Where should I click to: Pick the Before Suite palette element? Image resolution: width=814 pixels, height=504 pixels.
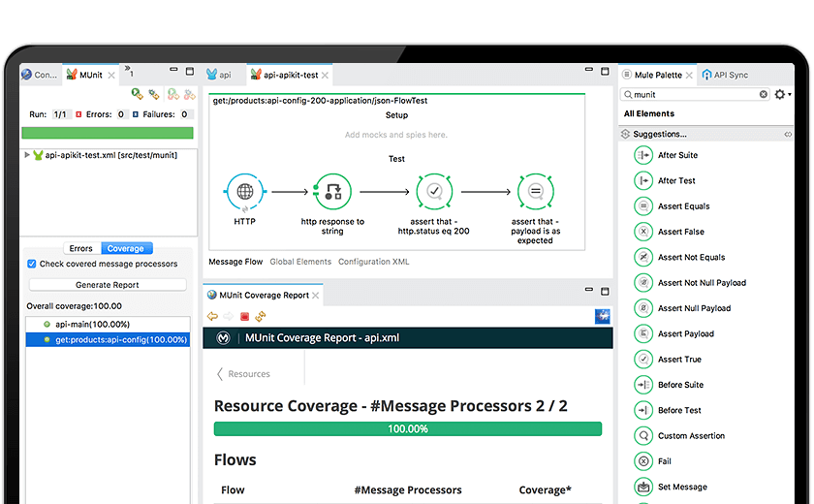pos(670,385)
